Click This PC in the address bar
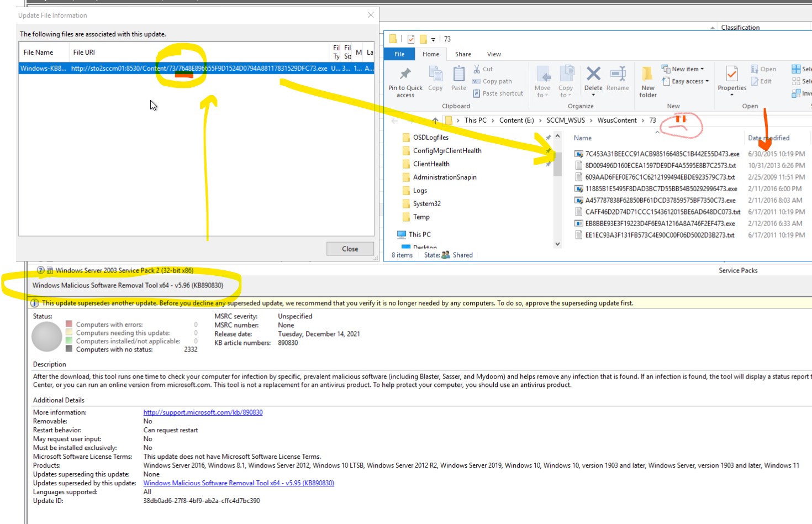This screenshot has width=812, height=524. (475, 120)
